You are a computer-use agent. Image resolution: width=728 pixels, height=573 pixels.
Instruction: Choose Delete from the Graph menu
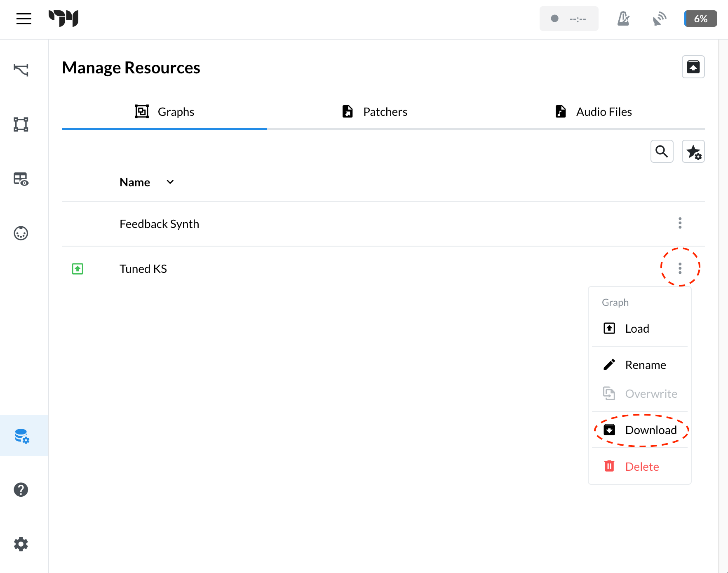coord(640,467)
